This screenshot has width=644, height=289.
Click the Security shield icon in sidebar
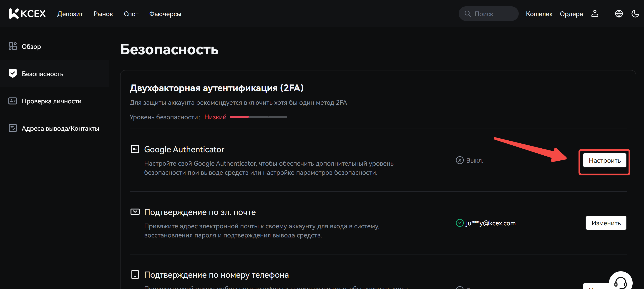(13, 73)
